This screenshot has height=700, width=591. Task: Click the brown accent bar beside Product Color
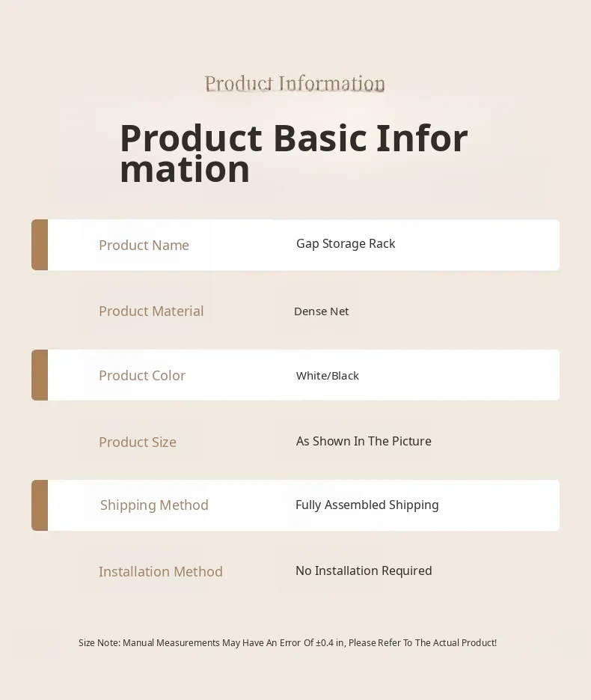[x=40, y=375]
